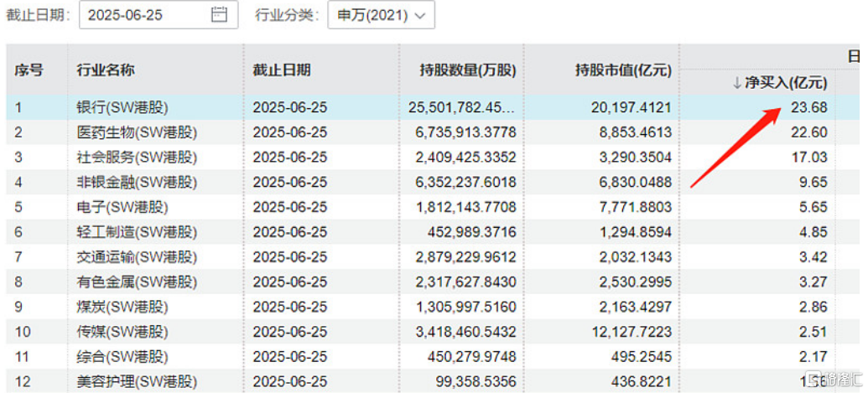Screen dimensions: 868x393
Task: Click share count 3,418,460.5432
Action: [466, 332]
